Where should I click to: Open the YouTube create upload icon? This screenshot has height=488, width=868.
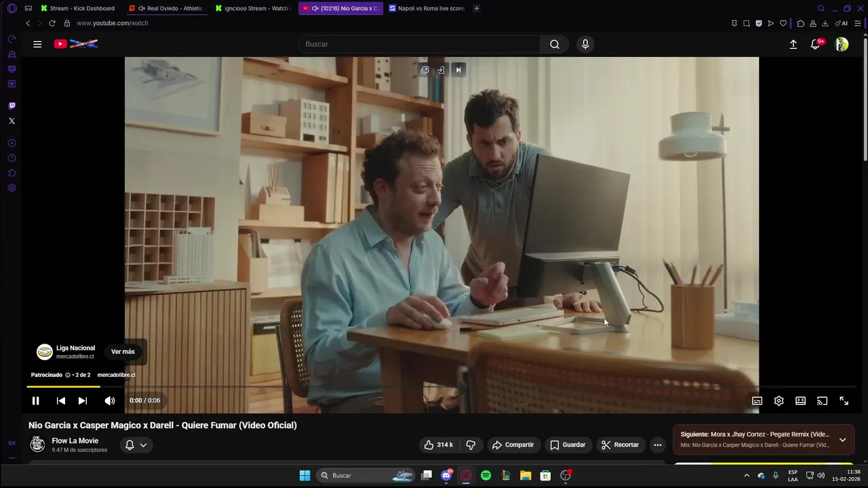pos(793,44)
